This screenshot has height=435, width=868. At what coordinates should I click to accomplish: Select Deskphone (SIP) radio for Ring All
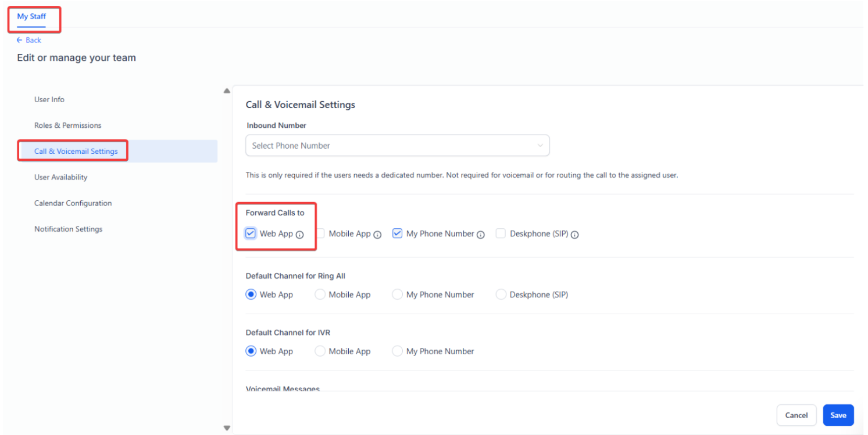tap(501, 294)
